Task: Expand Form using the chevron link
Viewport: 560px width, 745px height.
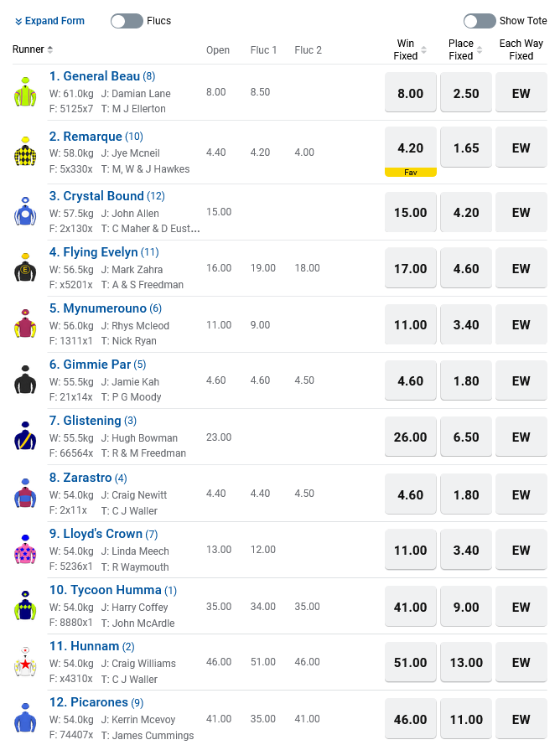Action: [49, 21]
